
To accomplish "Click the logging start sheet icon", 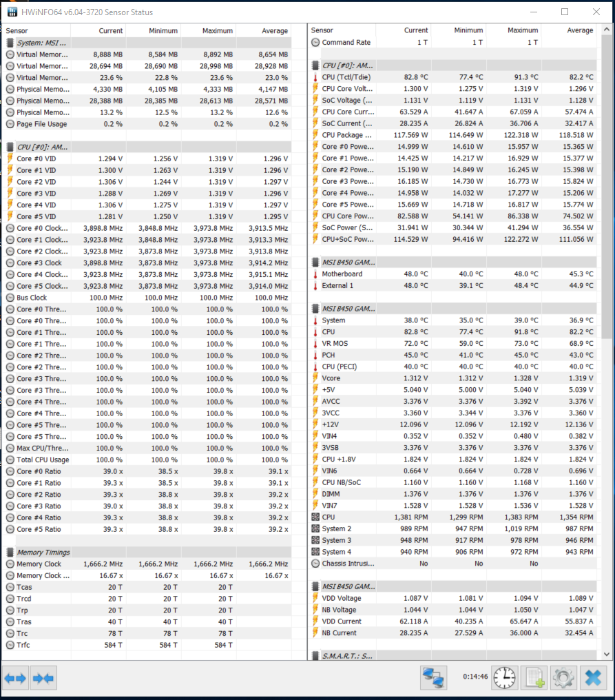I will [534, 678].
